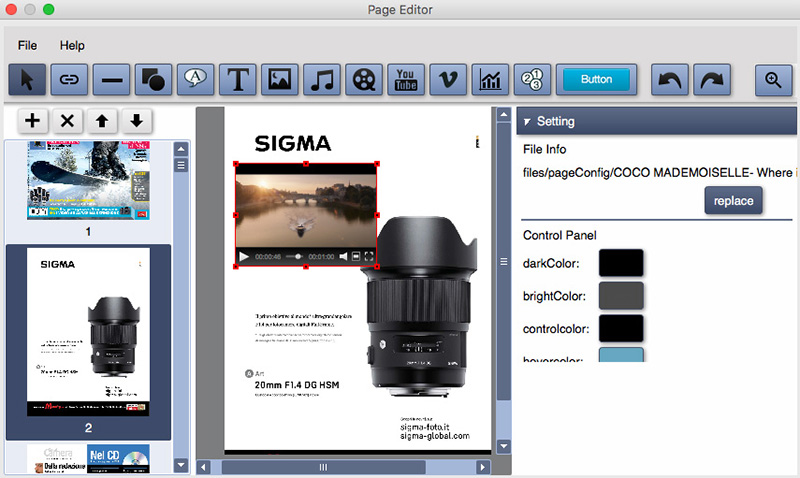Select the third page thumbnail
This screenshot has width=800, height=478.
pyautogui.click(x=88, y=459)
